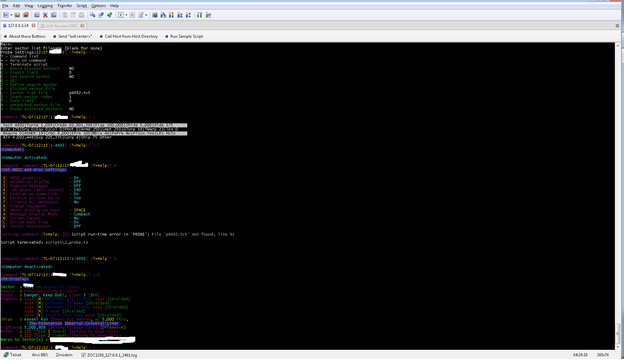Click Zmodem in the status bar
Viewport: 624px width, 364px height.
64,355
